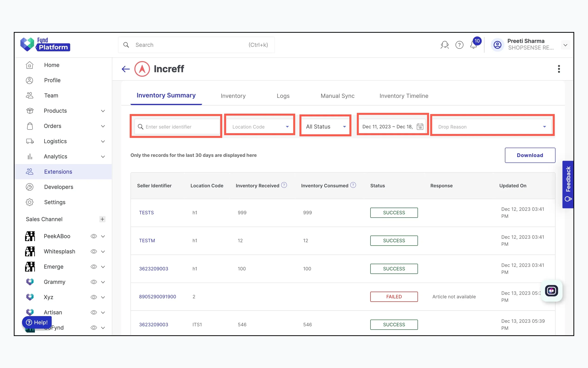This screenshot has width=588, height=368.
Task: Expand the PeekABoo channel chevron
Action: coord(103,236)
